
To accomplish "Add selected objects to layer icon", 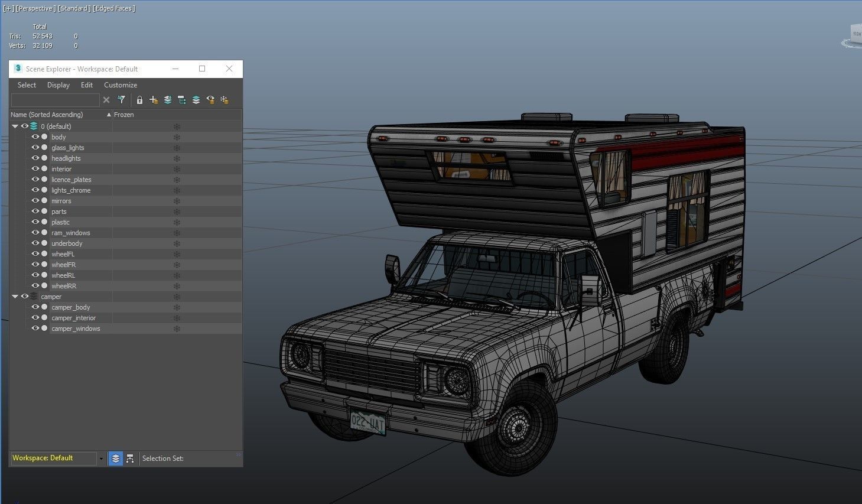I will pyautogui.click(x=168, y=100).
